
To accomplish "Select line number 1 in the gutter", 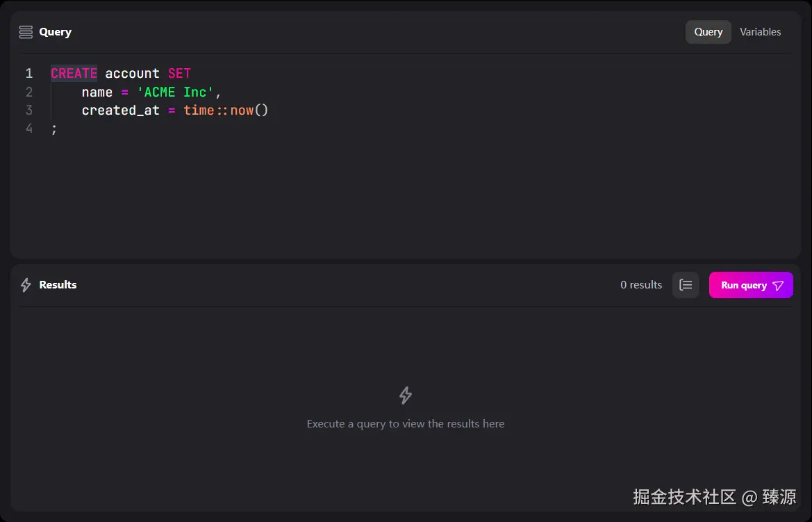I will pos(29,74).
